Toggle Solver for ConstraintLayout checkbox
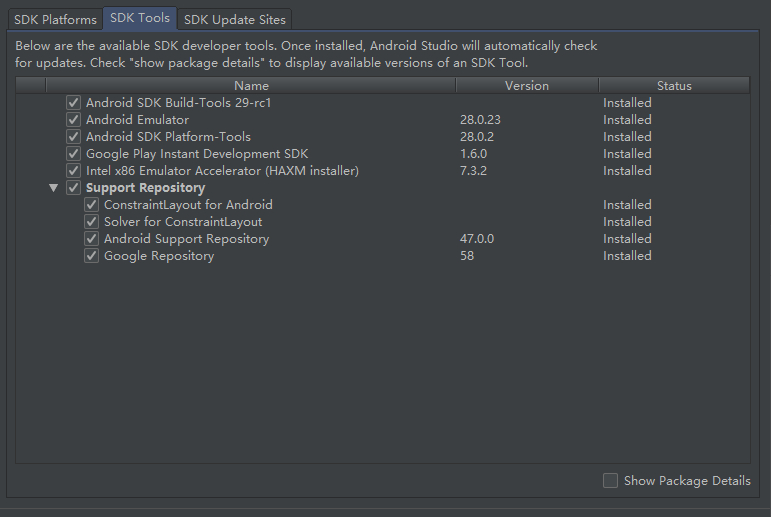This screenshot has width=771, height=517. pos(92,222)
